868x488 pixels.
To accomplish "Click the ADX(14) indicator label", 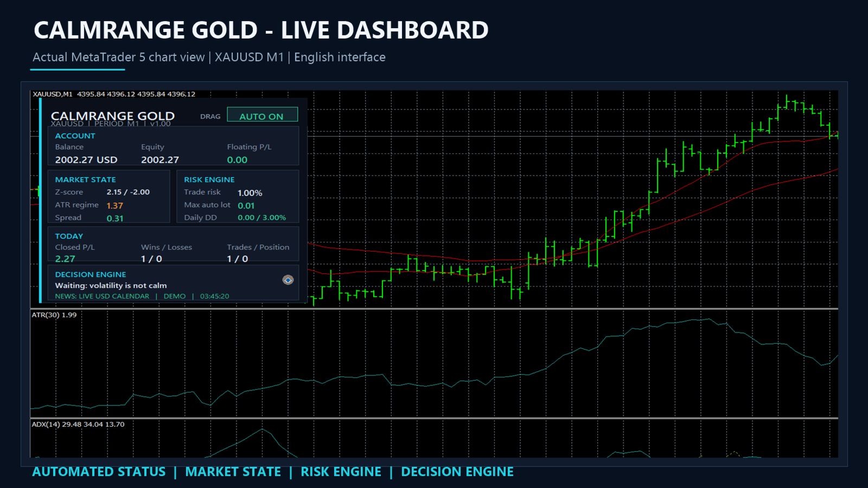I will pos(78,425).
